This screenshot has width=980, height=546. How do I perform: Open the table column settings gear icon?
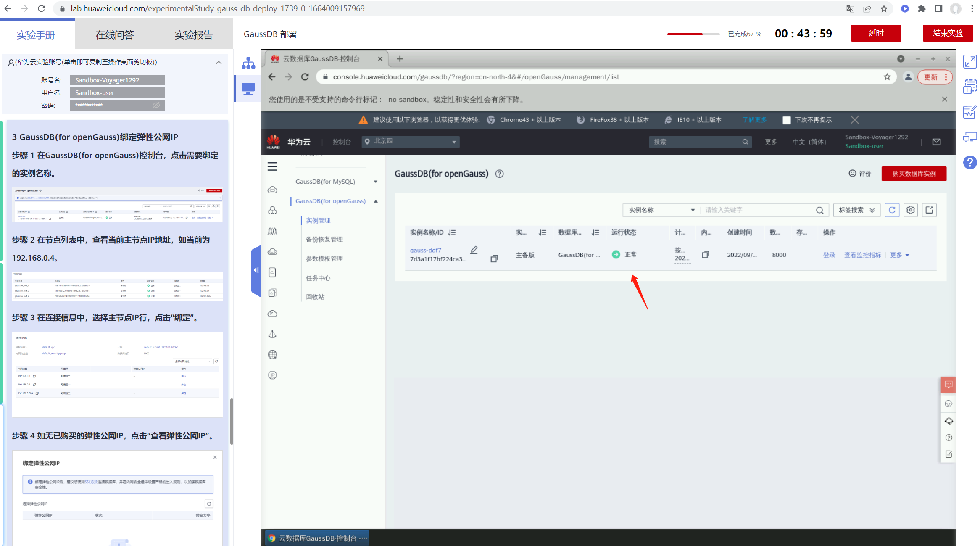[910, 210]
